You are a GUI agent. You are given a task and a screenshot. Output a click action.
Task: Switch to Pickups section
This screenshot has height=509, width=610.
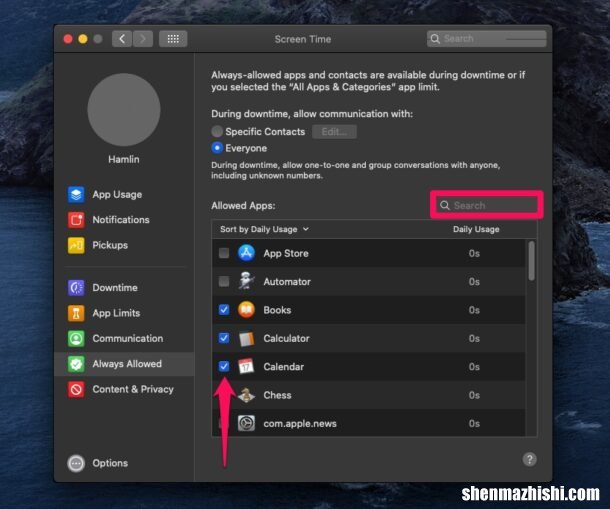pos(110,245)
